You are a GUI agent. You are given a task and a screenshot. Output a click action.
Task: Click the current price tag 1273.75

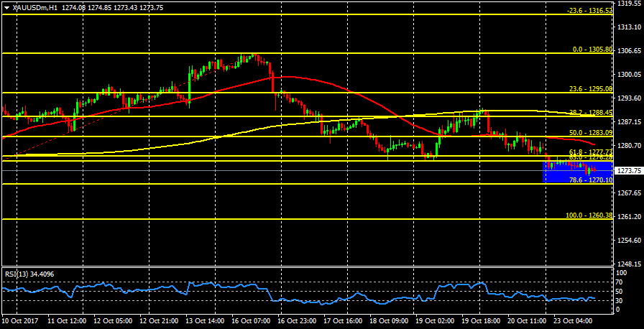(x=630, y=171)
